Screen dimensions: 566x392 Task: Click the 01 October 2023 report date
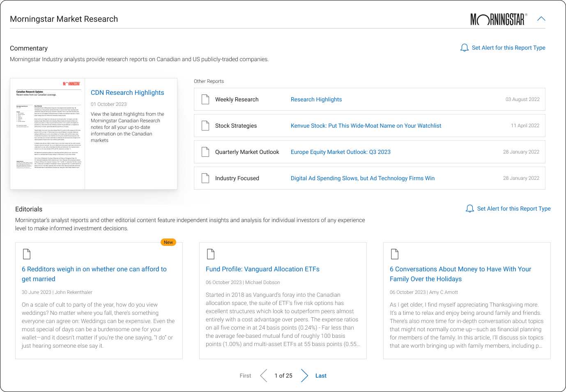(109, 104)
